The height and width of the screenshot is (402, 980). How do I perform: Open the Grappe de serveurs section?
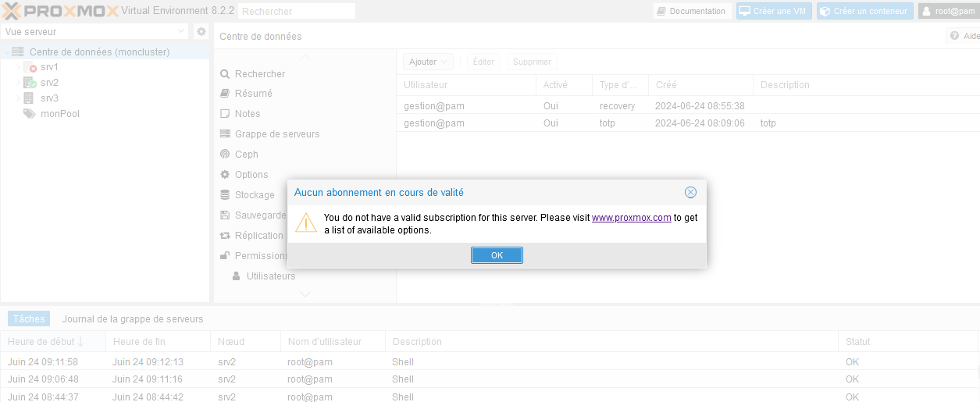tap(276, 134)
